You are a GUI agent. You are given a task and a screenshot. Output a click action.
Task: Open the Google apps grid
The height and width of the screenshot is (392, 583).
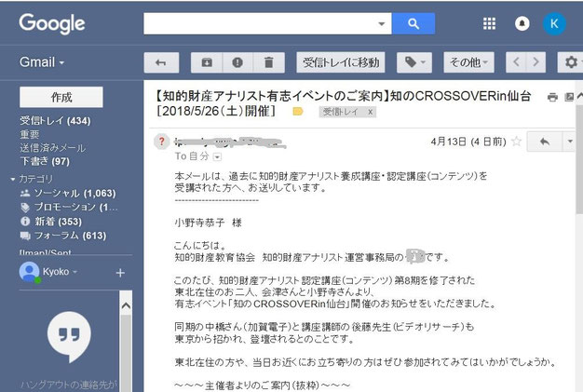(489, 24)
